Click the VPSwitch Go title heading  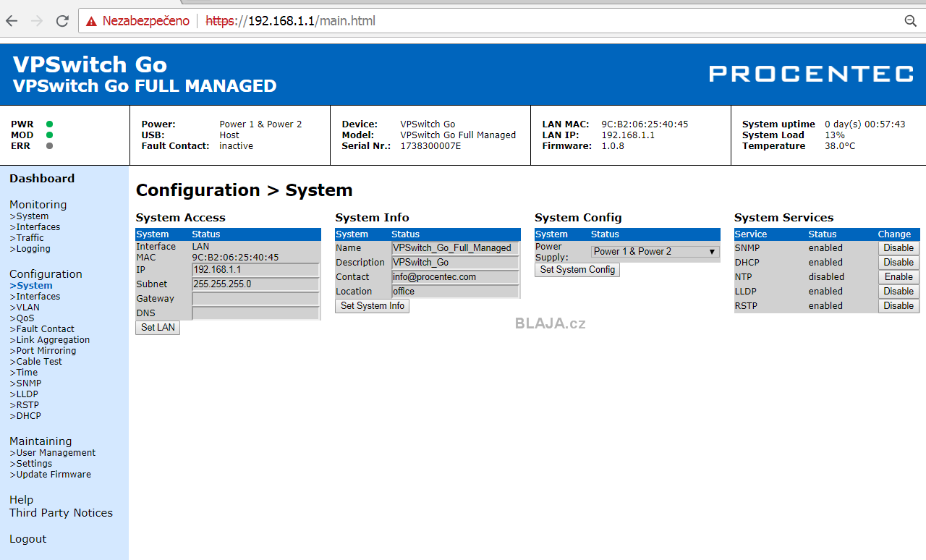[90, 64]
